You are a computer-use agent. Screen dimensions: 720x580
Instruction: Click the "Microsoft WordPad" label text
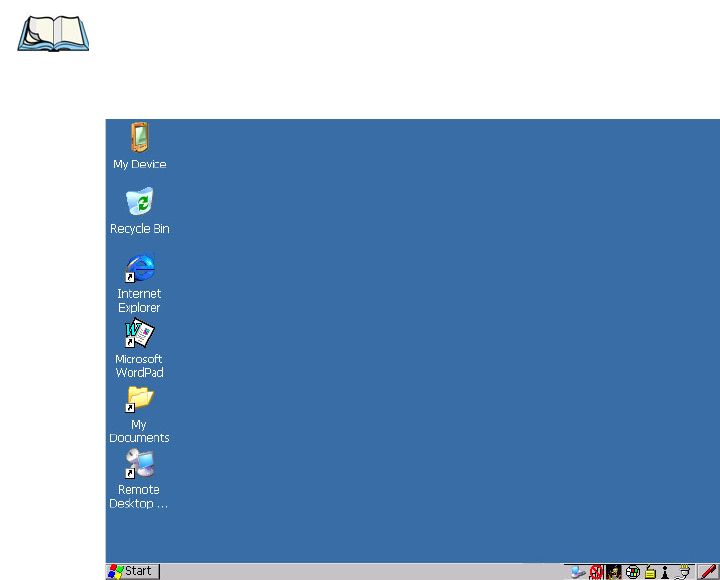(139, 366)
